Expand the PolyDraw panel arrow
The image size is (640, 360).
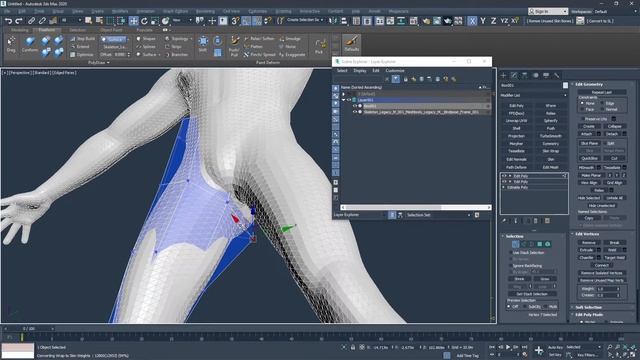[x=108, y=63]
